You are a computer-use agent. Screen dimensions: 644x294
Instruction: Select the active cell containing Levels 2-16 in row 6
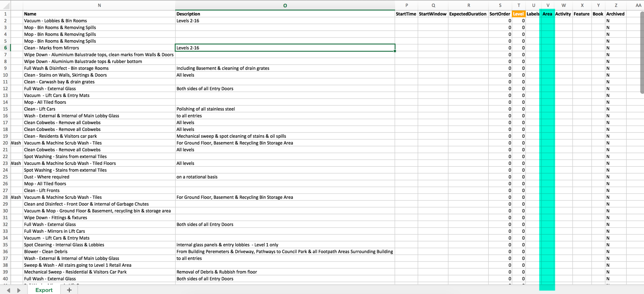[285, 48]
